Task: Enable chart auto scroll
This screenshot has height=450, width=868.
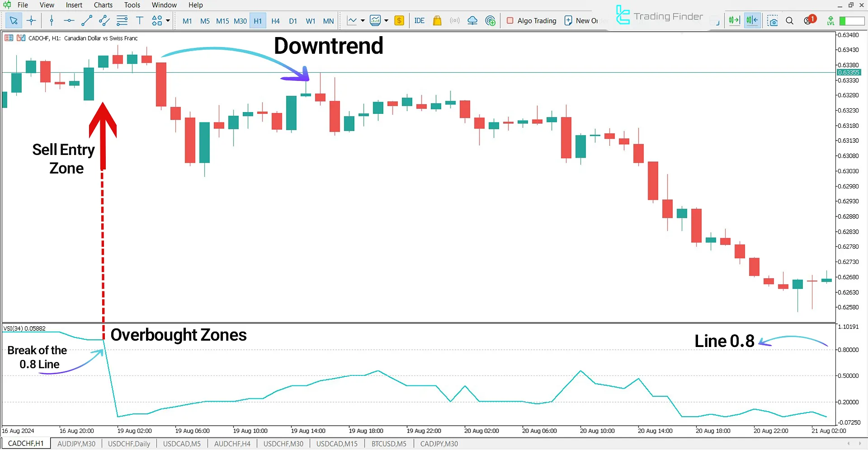Action: tap(734, 20)
